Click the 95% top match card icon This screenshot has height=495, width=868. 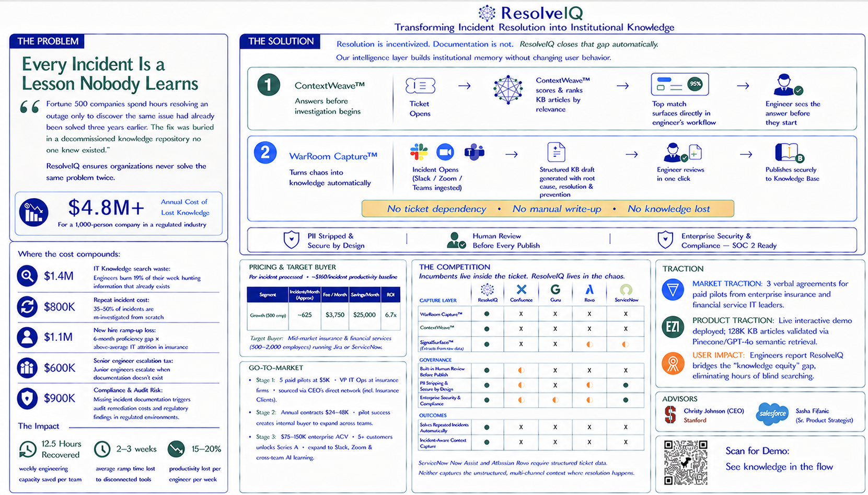680,84
